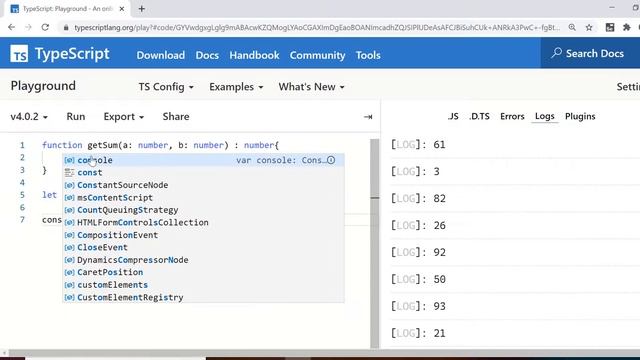640x360 pixels.
Task: Collapse the sidebar with the arrow-to-bar icon
Action: click(368, 117)
